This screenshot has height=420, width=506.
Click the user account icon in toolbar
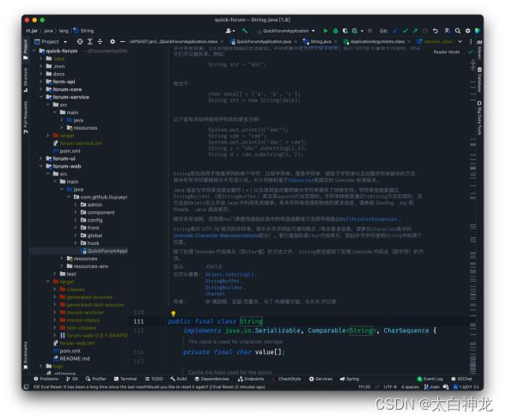[229, 31]
